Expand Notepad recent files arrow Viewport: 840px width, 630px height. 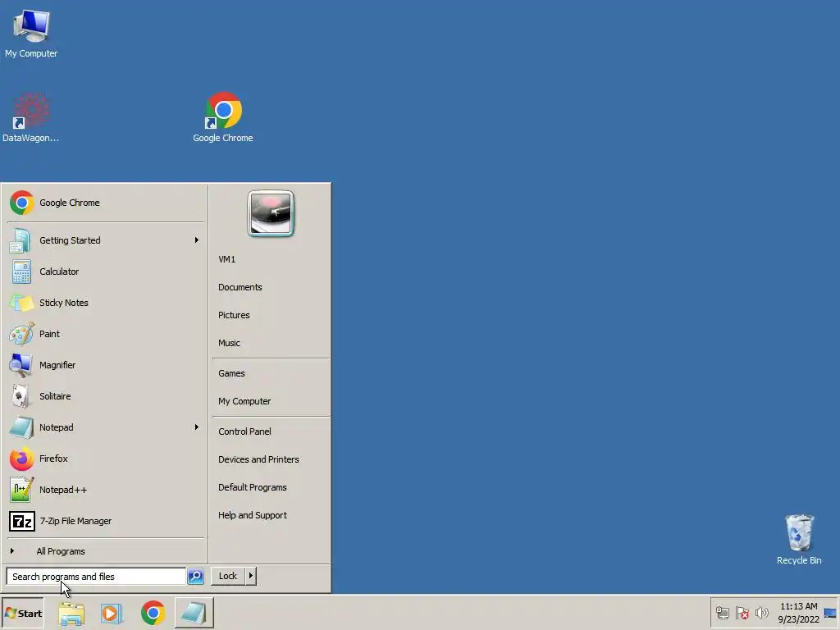[197, 427]
